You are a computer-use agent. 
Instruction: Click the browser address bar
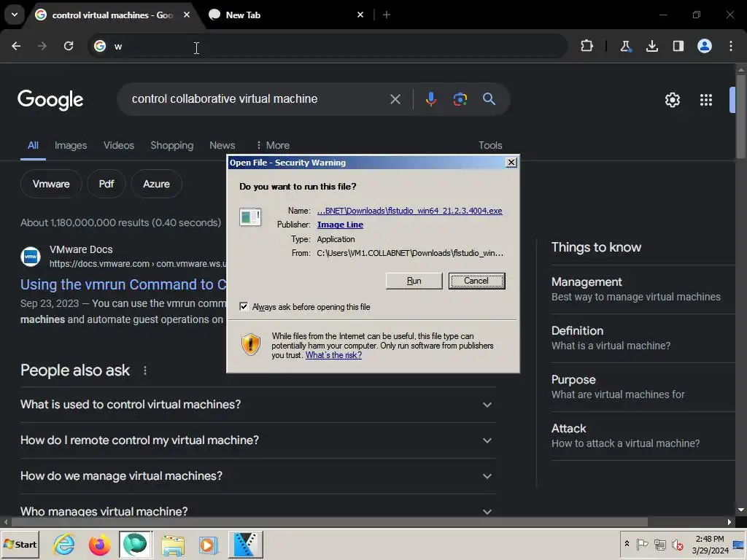pos(328,46)
